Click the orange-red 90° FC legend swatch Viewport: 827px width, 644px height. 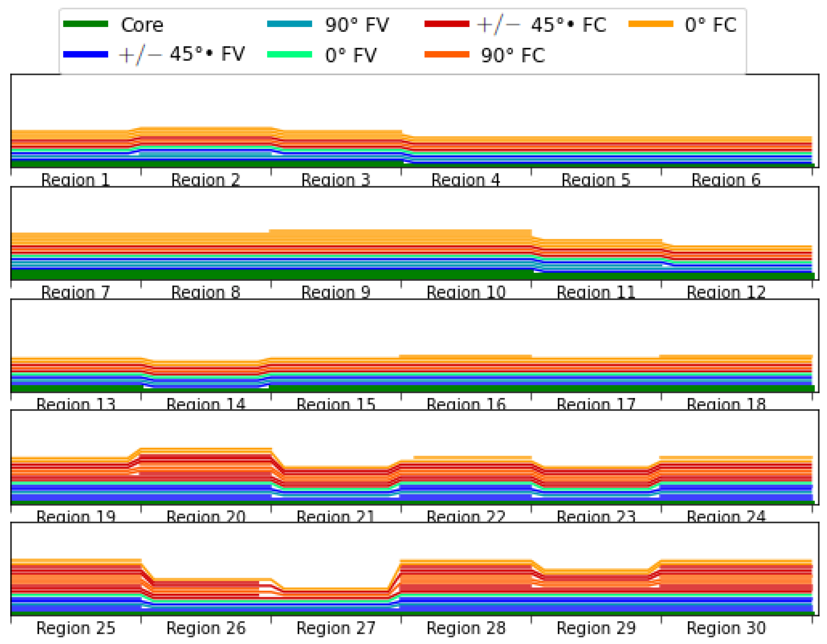[447, 55]
